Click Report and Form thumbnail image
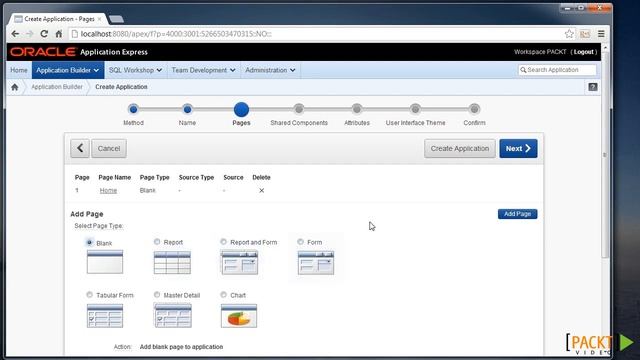640x360 pixels. tap(239, 262)
